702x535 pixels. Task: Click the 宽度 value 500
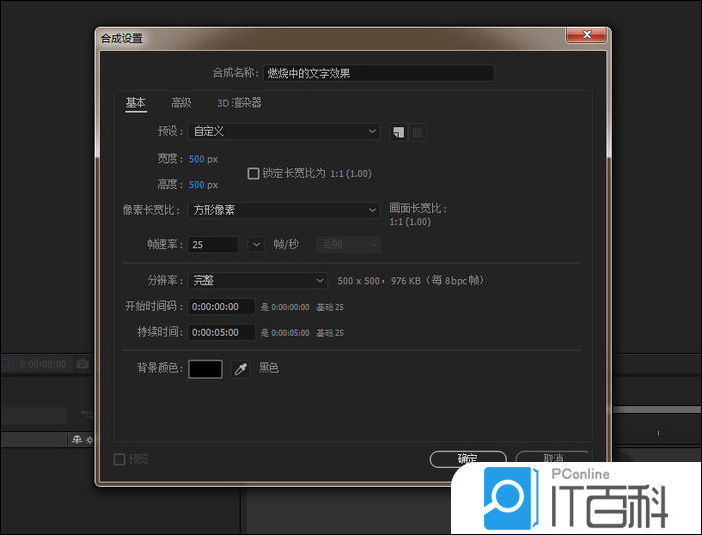pyautogui.click(x=197, y=159)
